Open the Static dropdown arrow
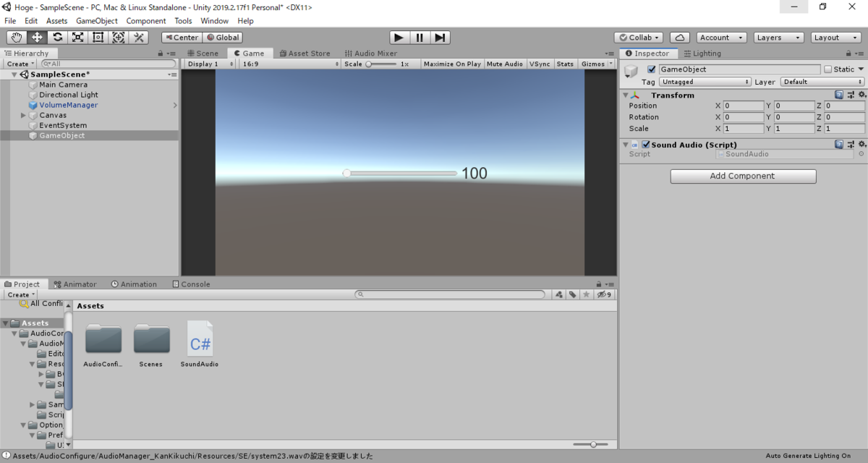 pos(861,69)
